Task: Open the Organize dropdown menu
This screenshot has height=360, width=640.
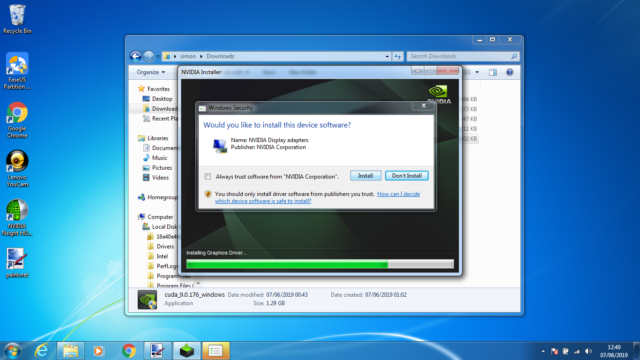Action: (151, 72)
